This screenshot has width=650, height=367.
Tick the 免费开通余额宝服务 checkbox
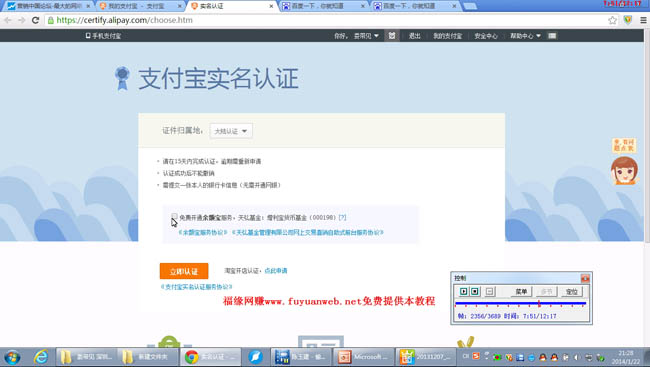click(x=175, y=217)
